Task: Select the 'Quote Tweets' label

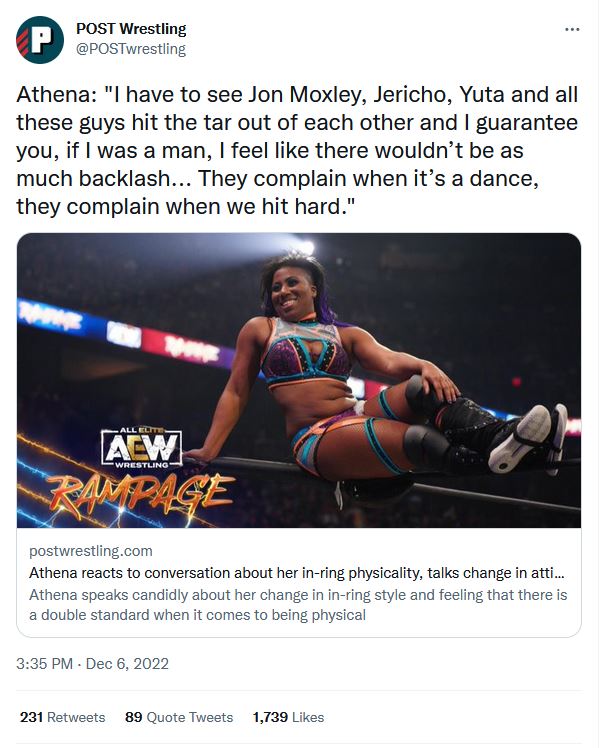Action: (191, 717)
